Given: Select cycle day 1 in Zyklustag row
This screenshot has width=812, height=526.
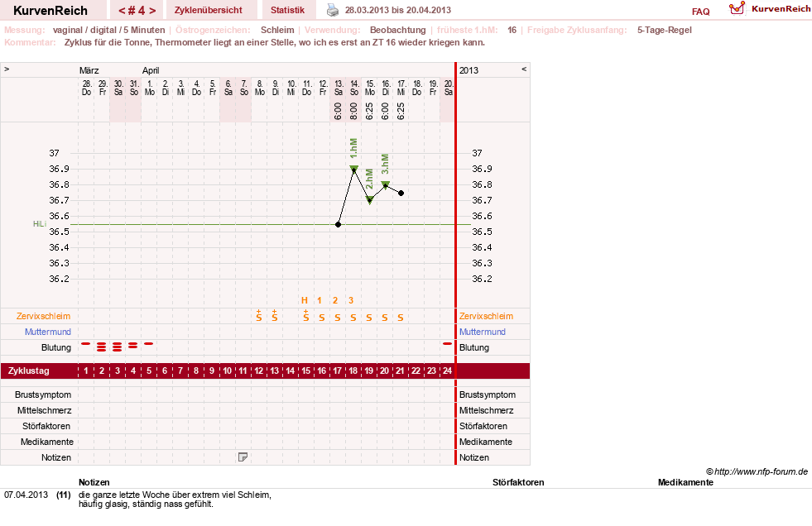Looking at the screenshot, I should 86,371.
